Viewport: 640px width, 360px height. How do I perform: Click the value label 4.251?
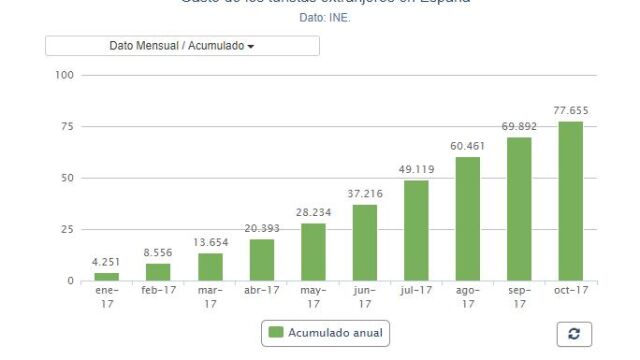pyautogui.click(x=106, y=262)
